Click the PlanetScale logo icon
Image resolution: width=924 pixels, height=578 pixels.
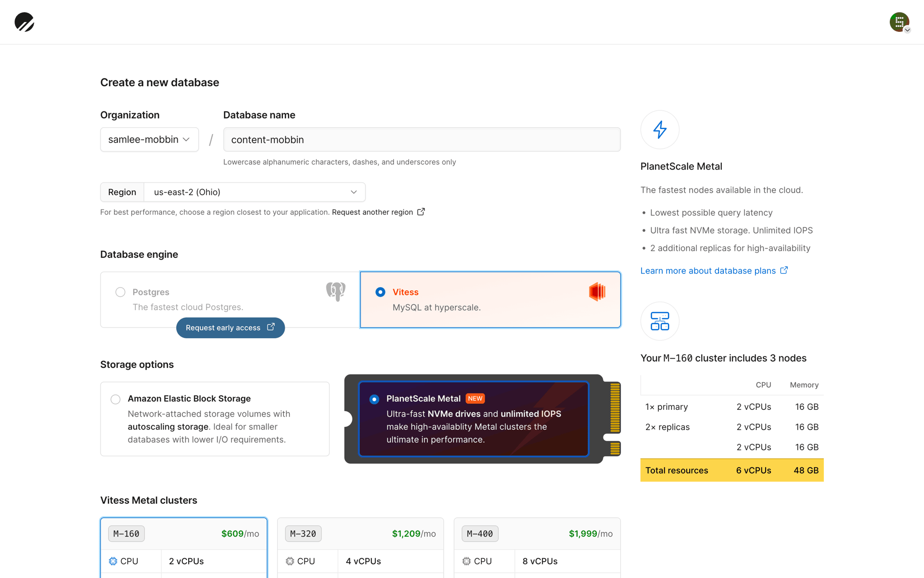point(24,22)
